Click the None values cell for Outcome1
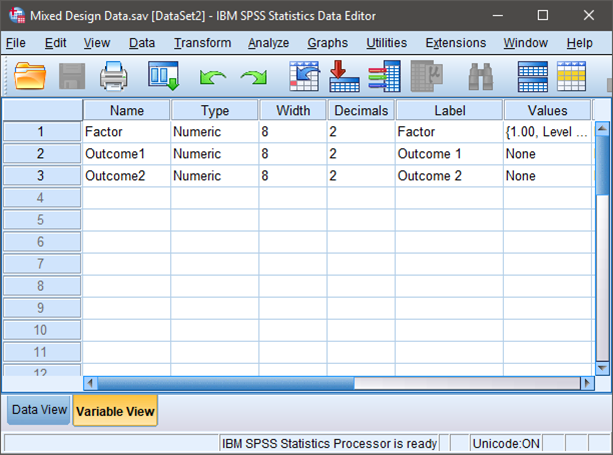Viewport: 613px width, 455px height. coord(547,153)
